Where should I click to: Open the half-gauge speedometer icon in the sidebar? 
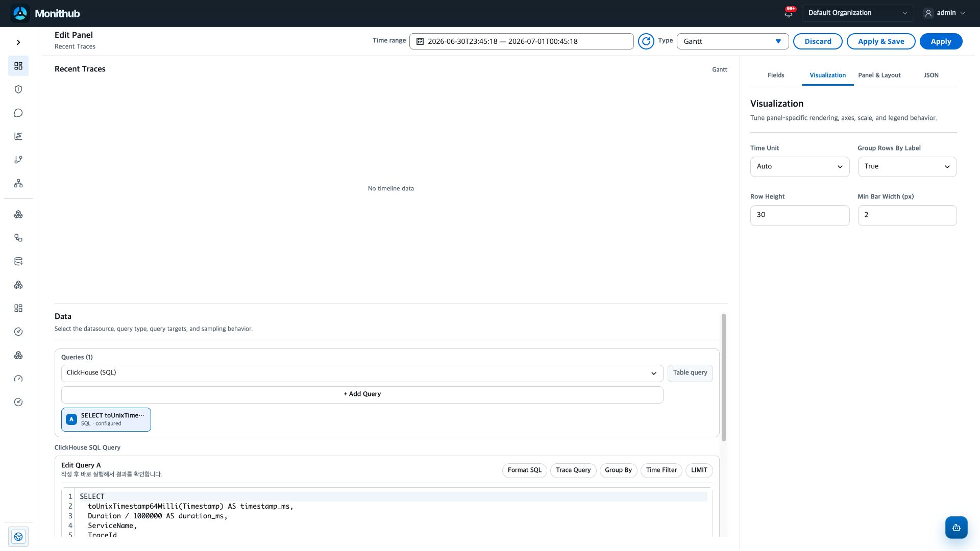pyautogui.click(x=18, y=379)
